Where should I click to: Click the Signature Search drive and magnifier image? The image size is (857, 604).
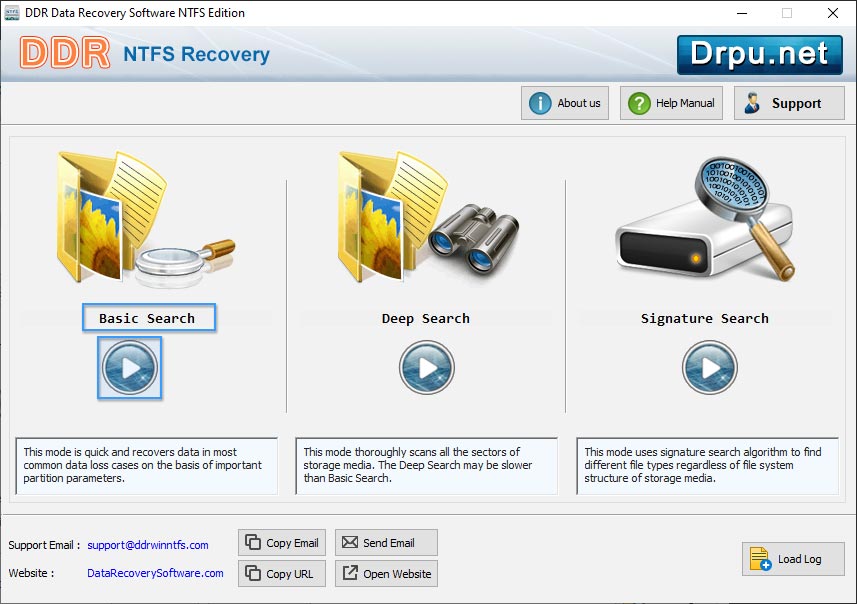pyautogui.click(x=705, y=220)
